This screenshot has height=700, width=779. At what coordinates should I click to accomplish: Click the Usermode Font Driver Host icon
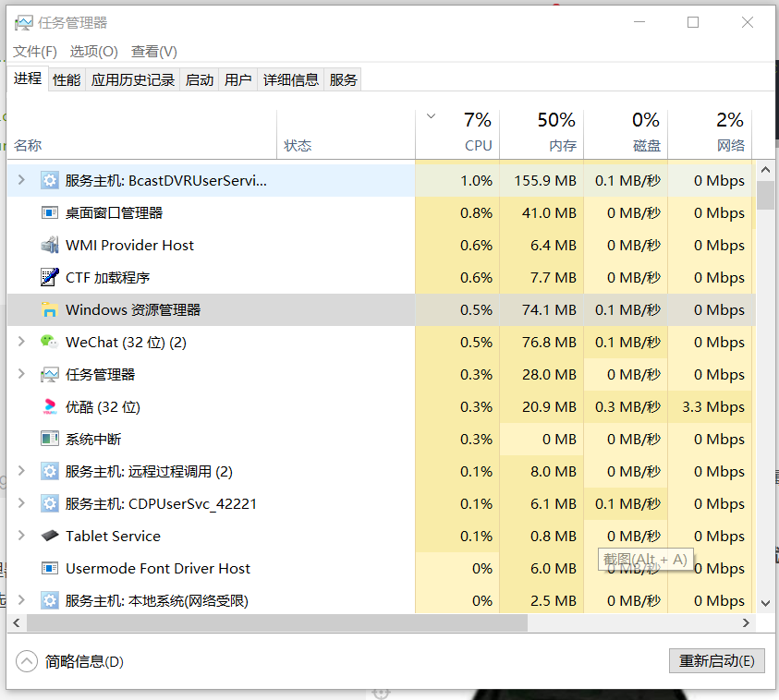49,568
